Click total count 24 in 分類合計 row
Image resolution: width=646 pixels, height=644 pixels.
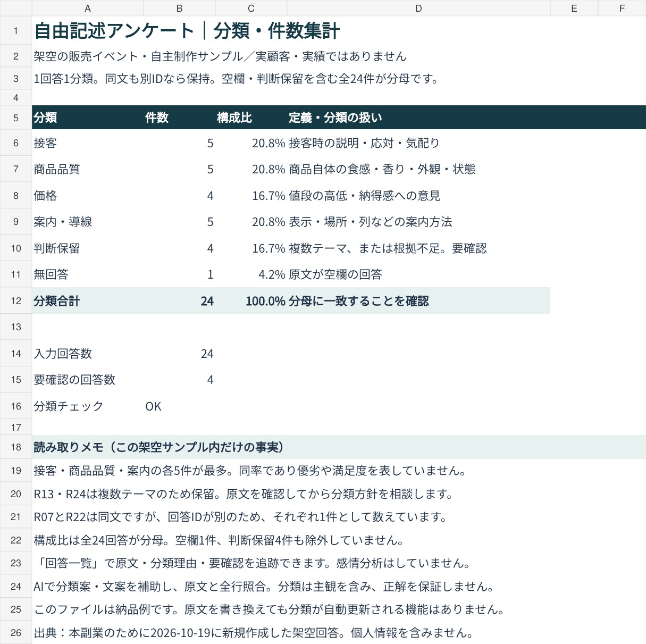click(179, 301)
